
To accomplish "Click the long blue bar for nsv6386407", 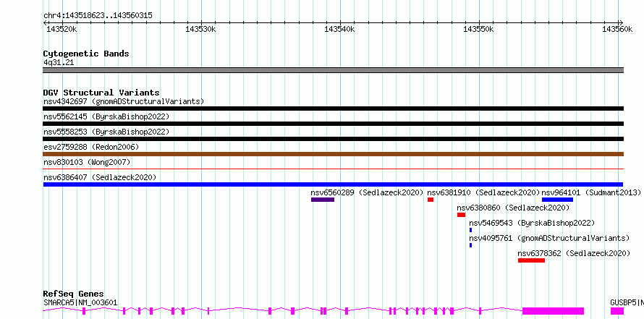I will (333, 184).
